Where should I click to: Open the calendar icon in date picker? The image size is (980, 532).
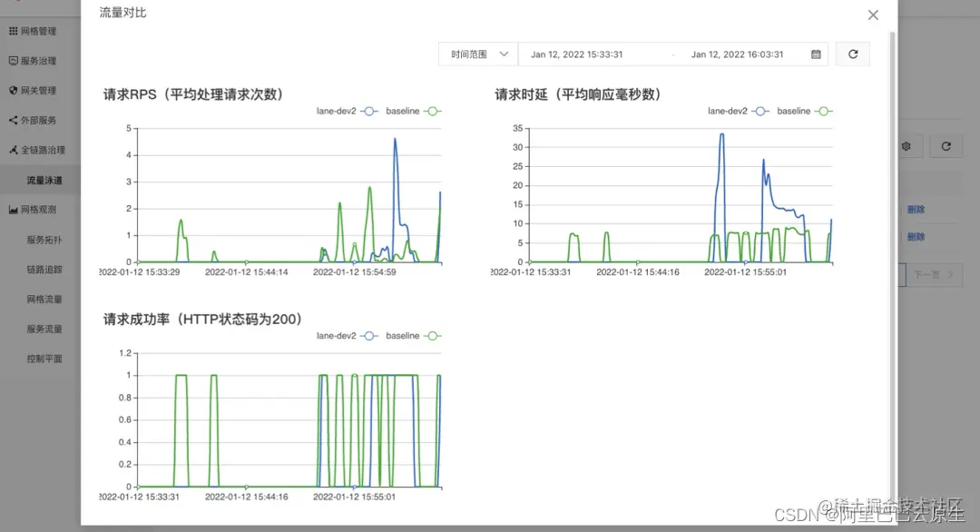[816, 54]
